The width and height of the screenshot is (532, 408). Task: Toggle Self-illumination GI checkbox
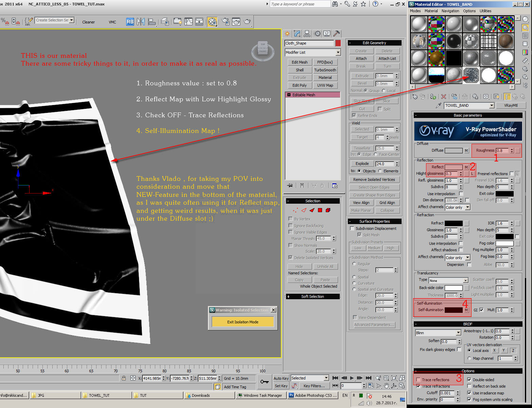(x=481, y=310)
